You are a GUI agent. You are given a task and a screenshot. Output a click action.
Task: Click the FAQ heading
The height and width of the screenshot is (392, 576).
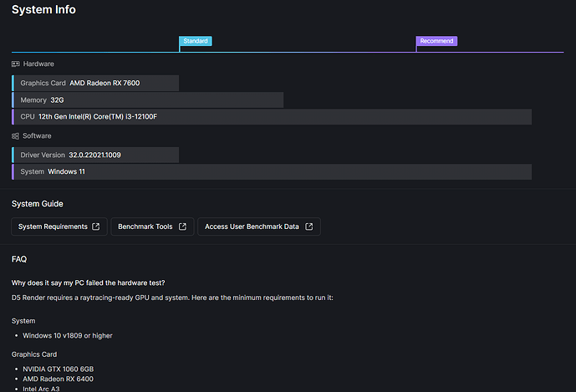(19, 259)
